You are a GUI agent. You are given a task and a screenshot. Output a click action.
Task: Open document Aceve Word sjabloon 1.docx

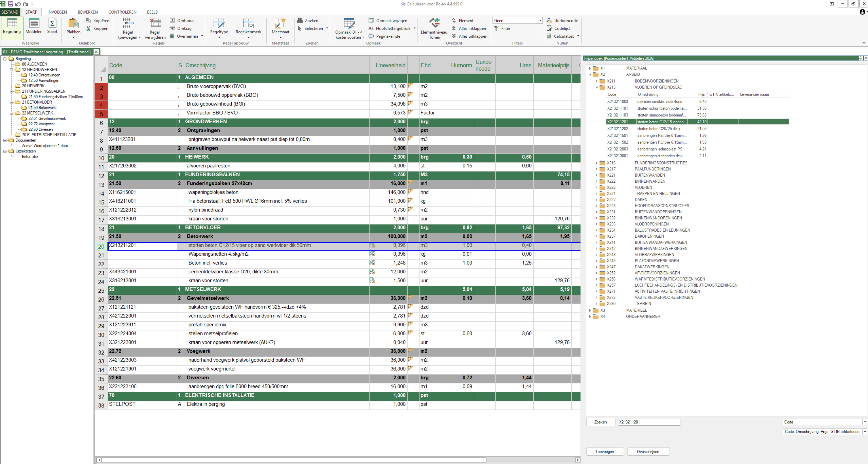[45, 146]
